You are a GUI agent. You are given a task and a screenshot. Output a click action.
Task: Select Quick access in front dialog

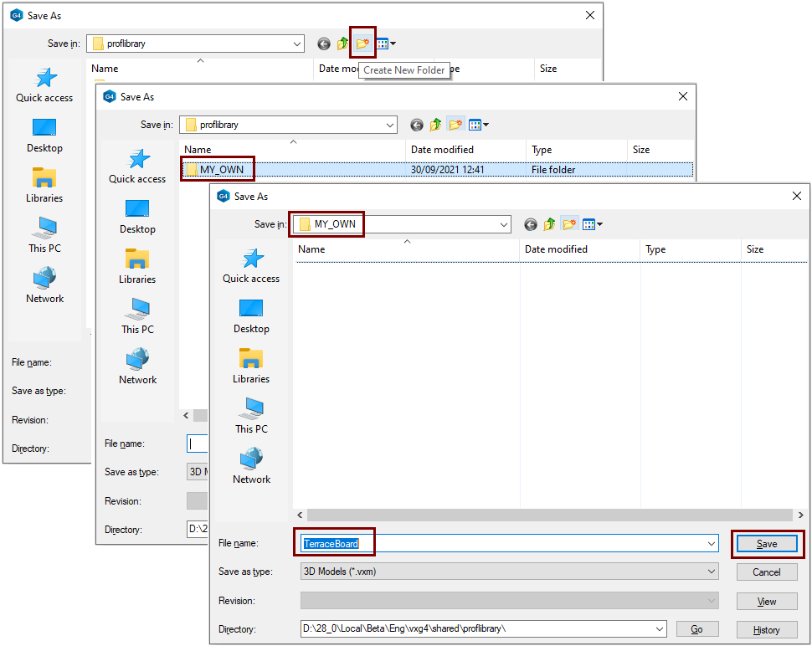click(251, 266)
